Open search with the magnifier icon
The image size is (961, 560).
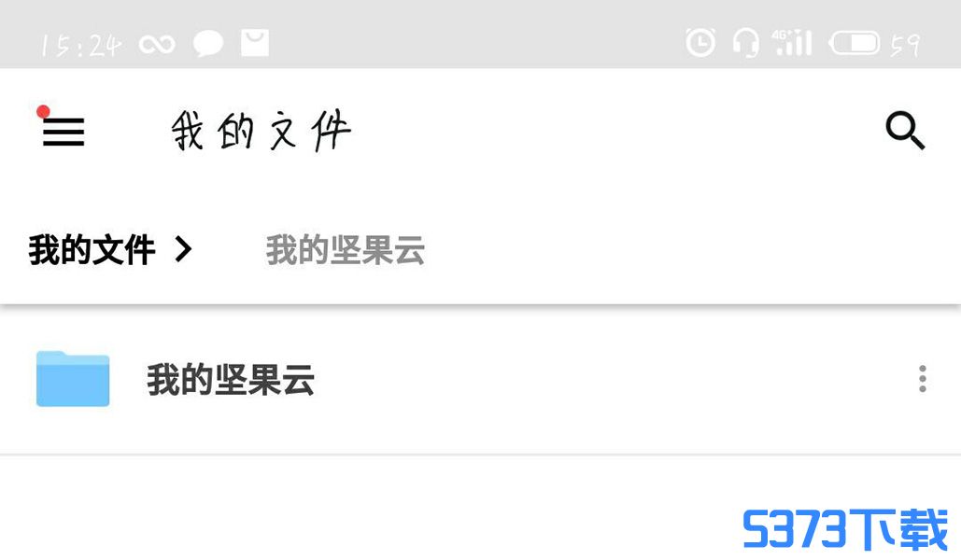[x=905, y=131]
